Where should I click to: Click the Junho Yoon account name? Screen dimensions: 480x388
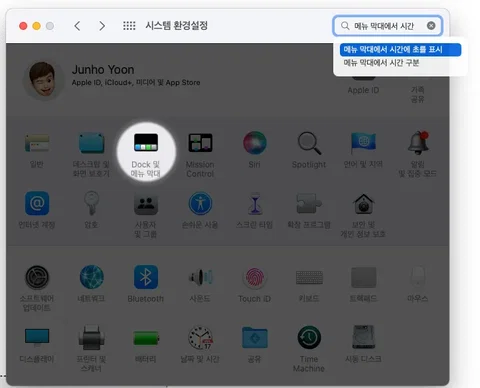click(x=103, y=70)
